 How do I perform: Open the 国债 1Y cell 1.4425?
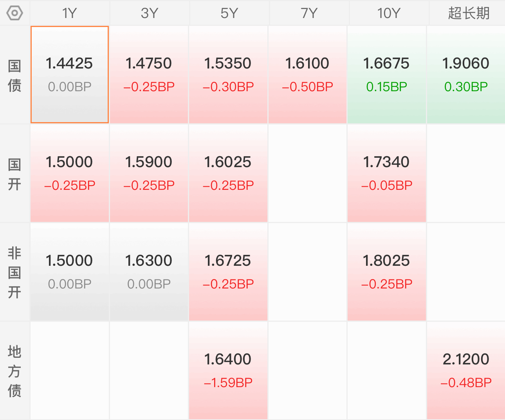pyautogui.click(x=70, y=75)
